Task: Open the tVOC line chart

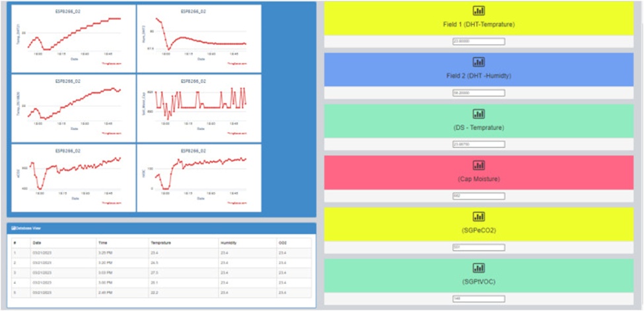Action: coord(199,178)
